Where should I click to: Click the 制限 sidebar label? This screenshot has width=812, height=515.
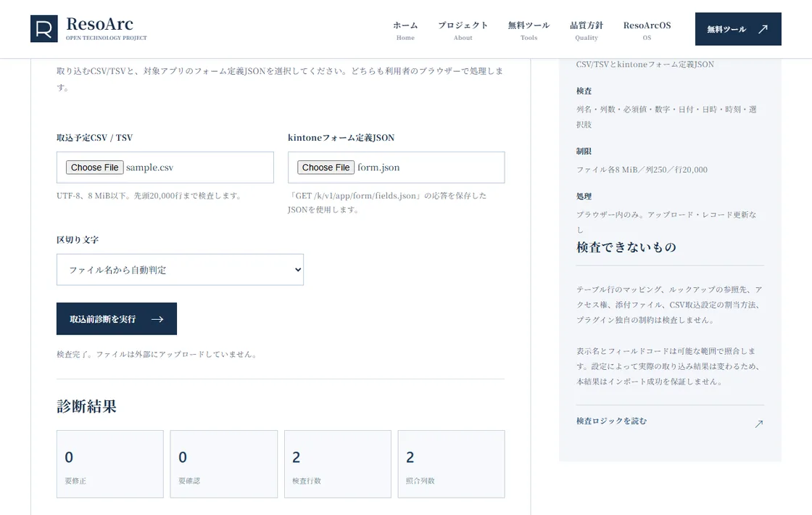tap(584, 152)
